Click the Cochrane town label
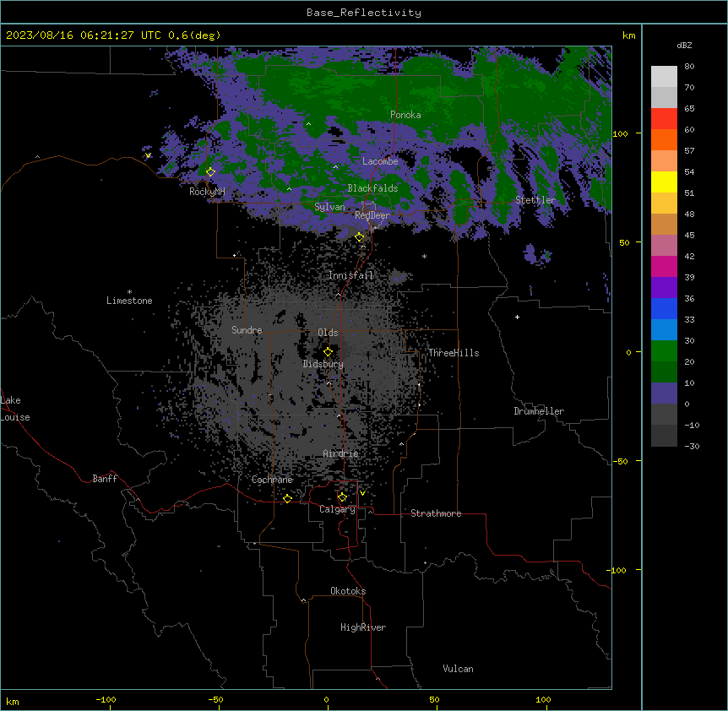 coord(272,480)
